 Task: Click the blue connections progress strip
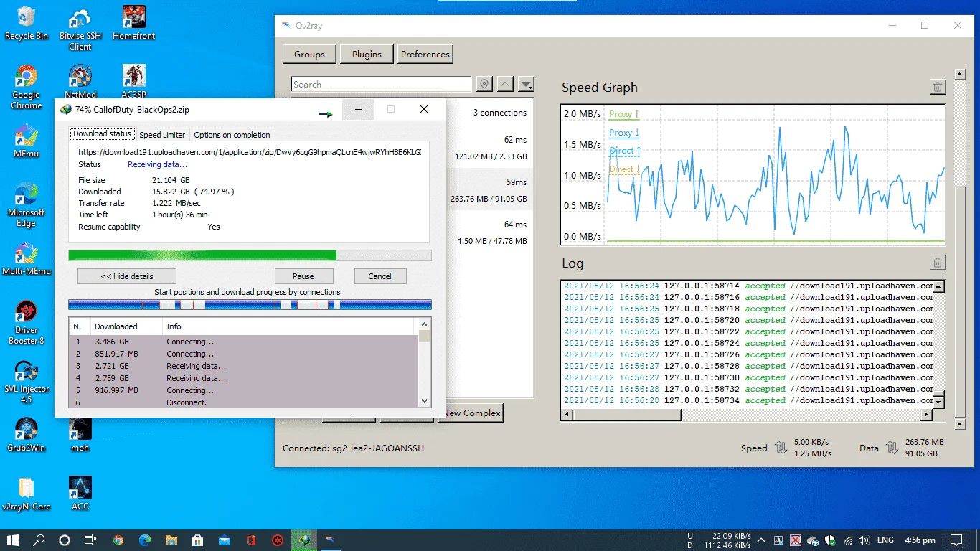250,305
